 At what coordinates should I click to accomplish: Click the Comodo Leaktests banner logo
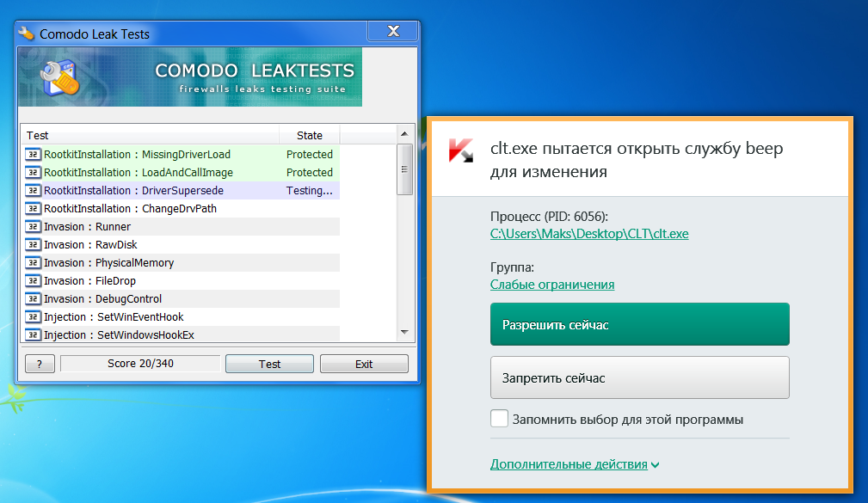tap(59, 77)
